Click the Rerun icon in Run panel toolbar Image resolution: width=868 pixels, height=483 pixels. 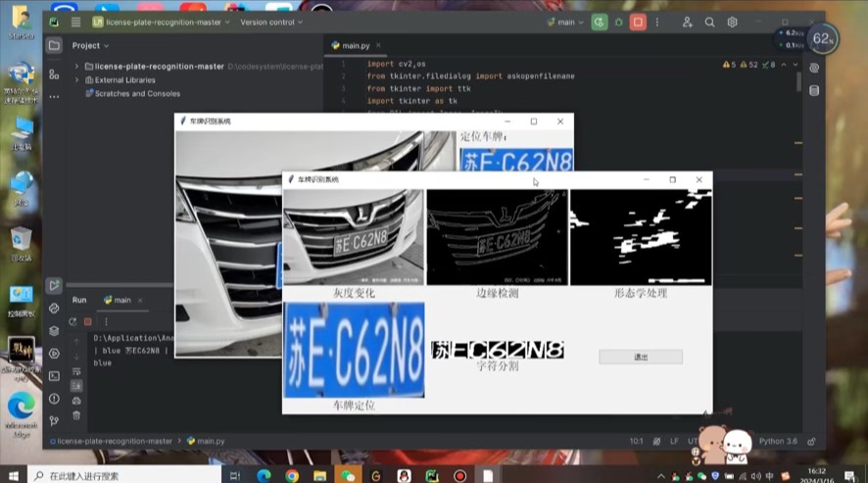point(73,321)
